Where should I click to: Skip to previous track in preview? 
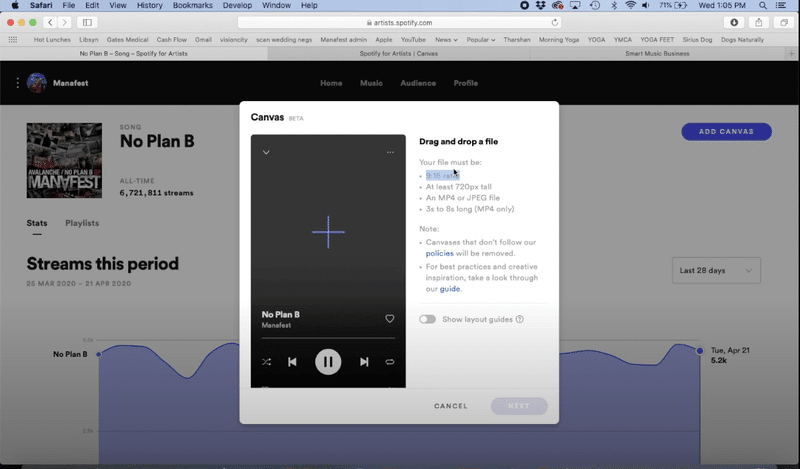pyautogui.click(x=292, y=362)
